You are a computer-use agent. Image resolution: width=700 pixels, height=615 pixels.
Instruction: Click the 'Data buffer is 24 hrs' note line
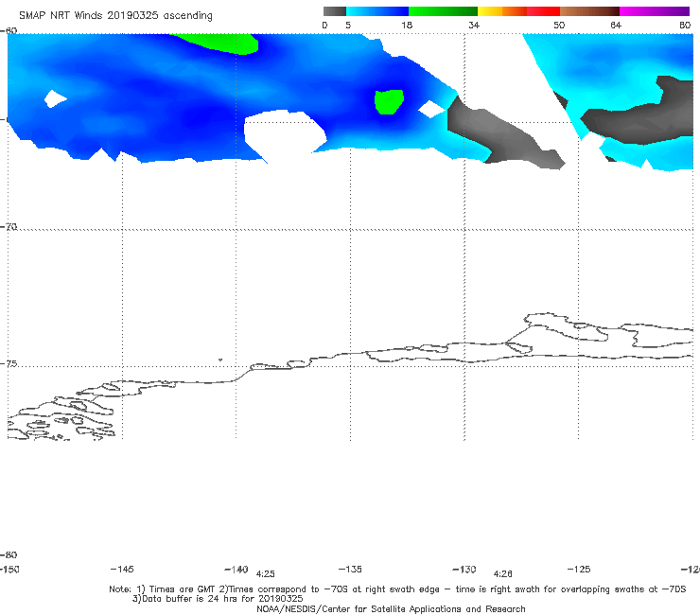(x=218, y=599)
